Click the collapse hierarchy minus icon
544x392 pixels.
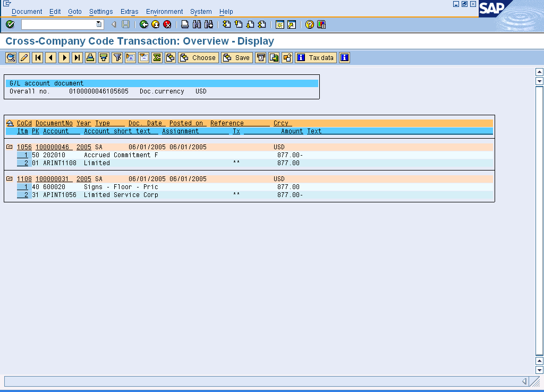pyautogui.click(x=143, y=57)
